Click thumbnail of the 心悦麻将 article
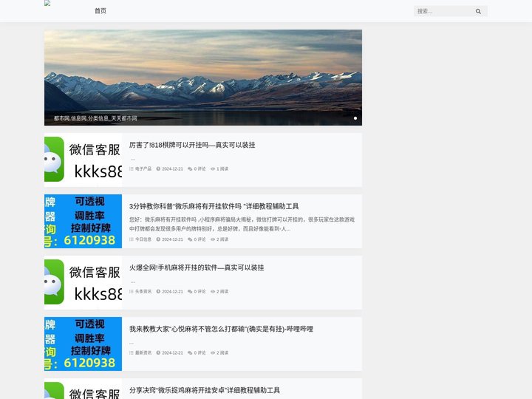 pyautogui.click(x=83, y=344)
